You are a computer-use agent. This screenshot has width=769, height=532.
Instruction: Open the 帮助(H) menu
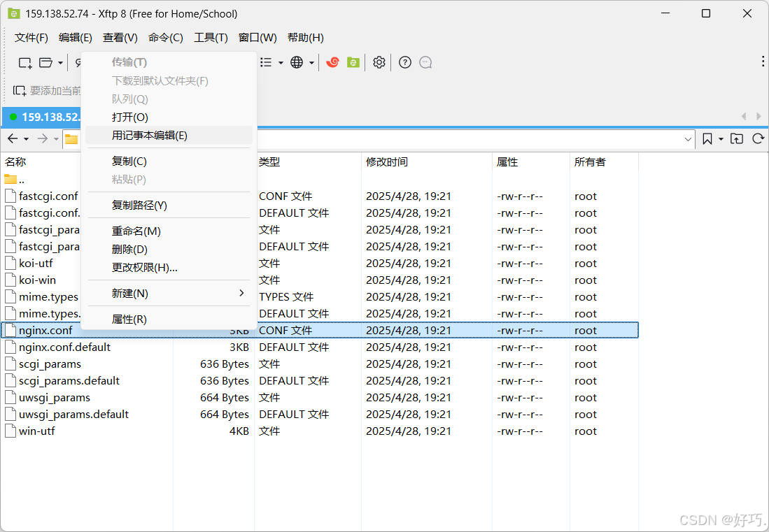306,38
